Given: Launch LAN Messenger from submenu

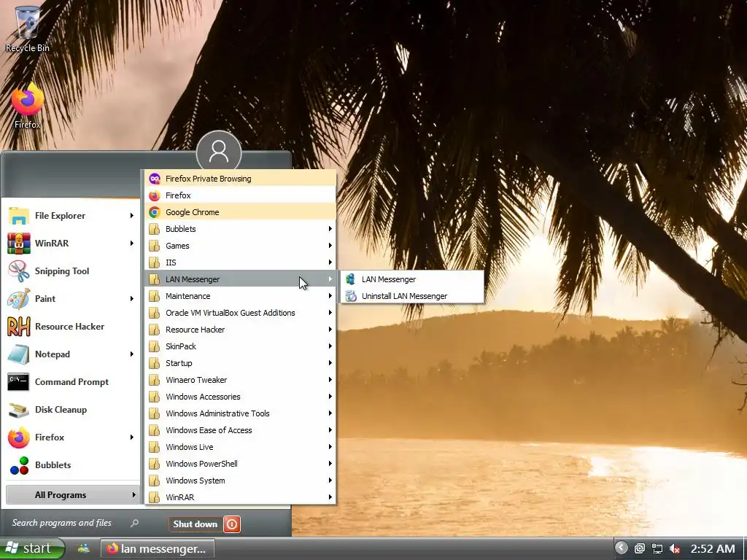Looking at the screenshot, I should tap(412, 279).
